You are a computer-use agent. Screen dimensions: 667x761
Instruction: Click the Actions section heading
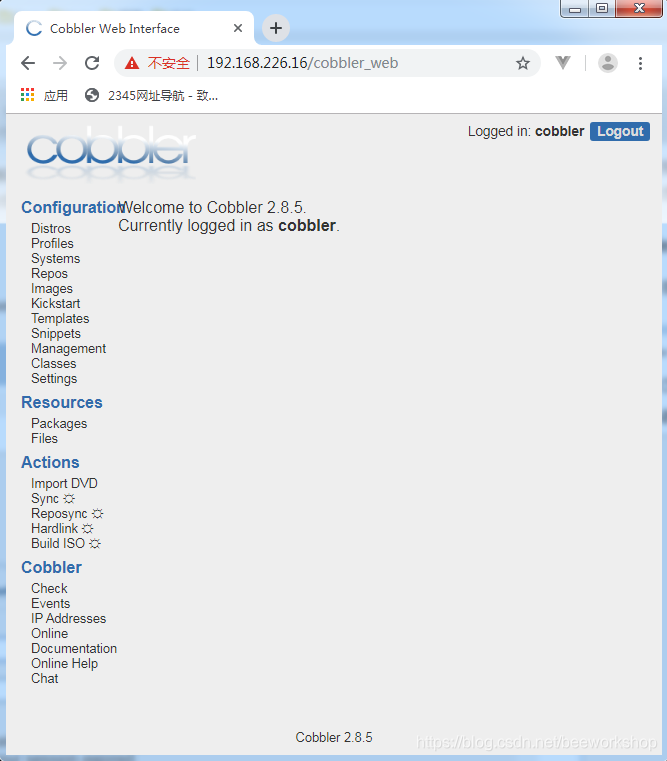point(50,463)
